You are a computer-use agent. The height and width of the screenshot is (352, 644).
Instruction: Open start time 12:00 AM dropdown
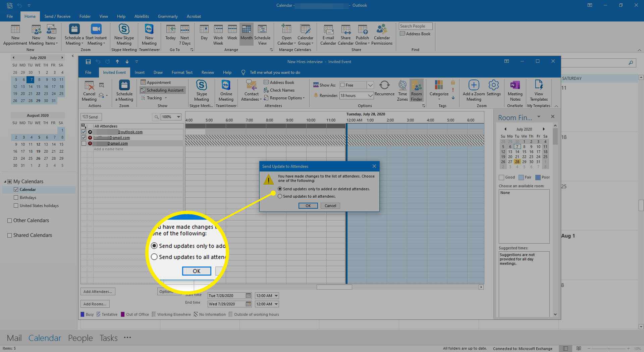tap(276, 296)
